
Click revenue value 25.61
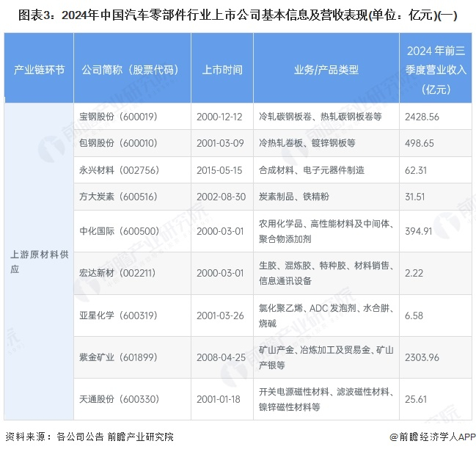(x=416, y=399)
